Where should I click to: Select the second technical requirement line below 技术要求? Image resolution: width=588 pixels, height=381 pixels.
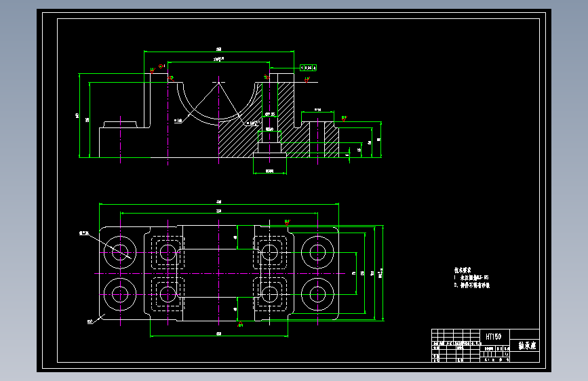click(x=472, y=285)
